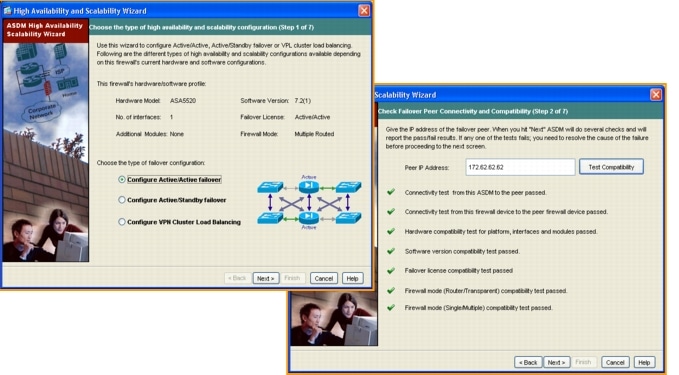Click bottom-left switch icon in failover diagram
Image resolution: width=679 pixels, height=375 pixels.
click(x=270, y=218)
